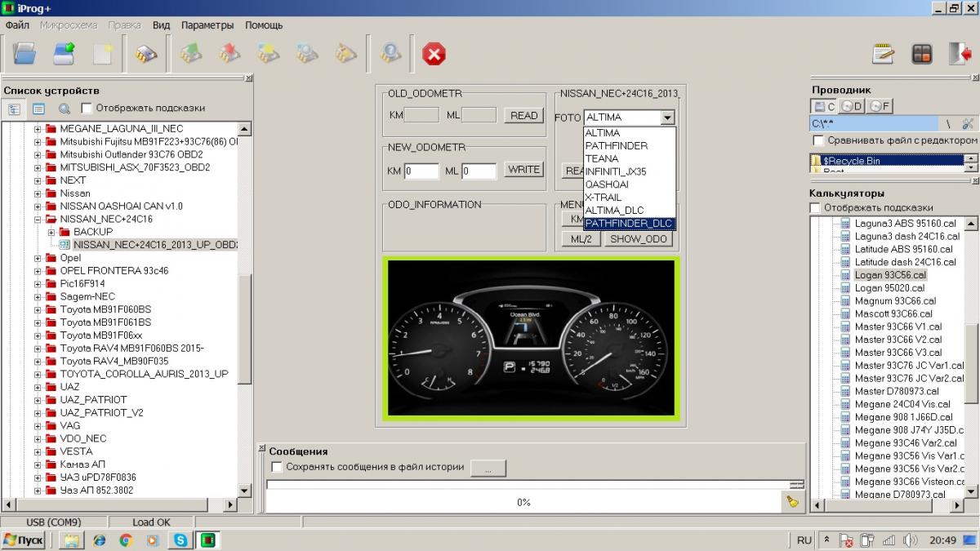Click the SHOW_ODO button
The height and width of the screenshot is (551, 980).
[x=638, y=239]
